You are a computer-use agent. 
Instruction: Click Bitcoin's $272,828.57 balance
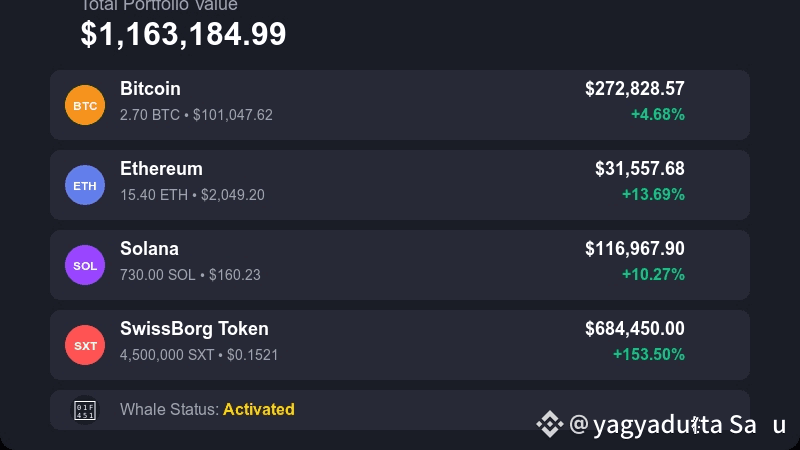[x=634, y=89]
